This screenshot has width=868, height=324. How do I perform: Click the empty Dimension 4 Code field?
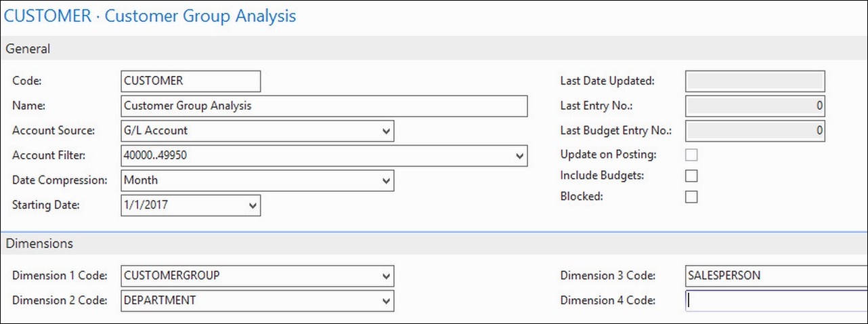[776, 300]
